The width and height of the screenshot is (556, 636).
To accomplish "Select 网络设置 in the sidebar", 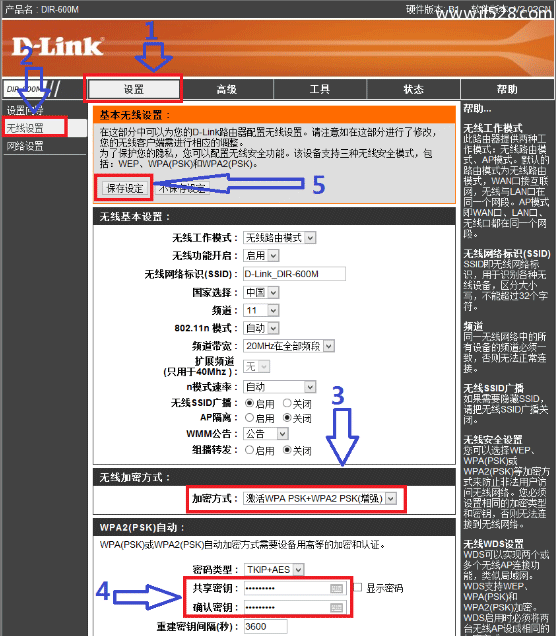I will pyautogui.click(x=25, y=146).
